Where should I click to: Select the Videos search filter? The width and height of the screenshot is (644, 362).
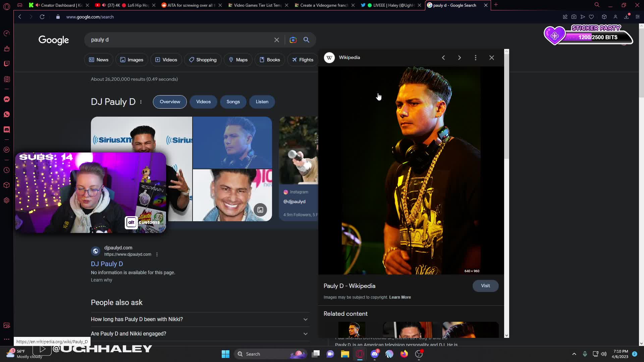tap(166, 60)
